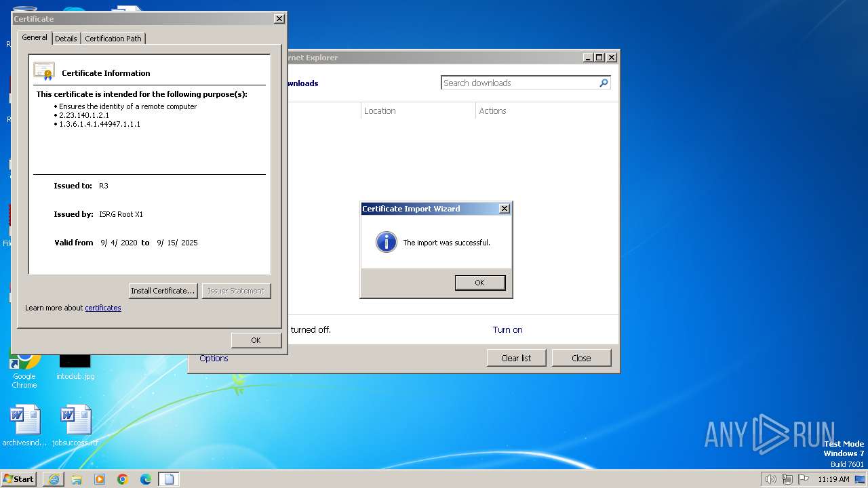Maximize the Internet Explorer downloads window
Viewport: 868px width, 488px height.
tap(599, 58)
